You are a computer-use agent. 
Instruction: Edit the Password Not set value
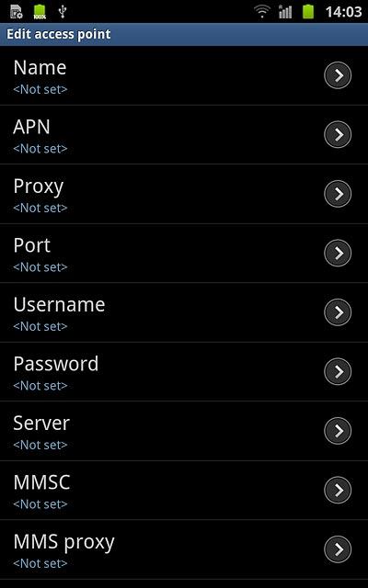coord(40,386)
